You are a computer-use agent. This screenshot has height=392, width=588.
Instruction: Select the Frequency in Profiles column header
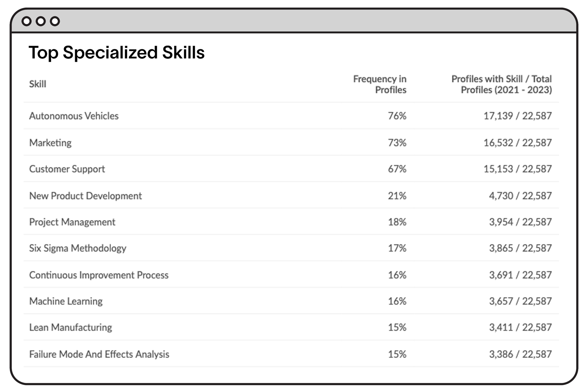click(380, 84)
